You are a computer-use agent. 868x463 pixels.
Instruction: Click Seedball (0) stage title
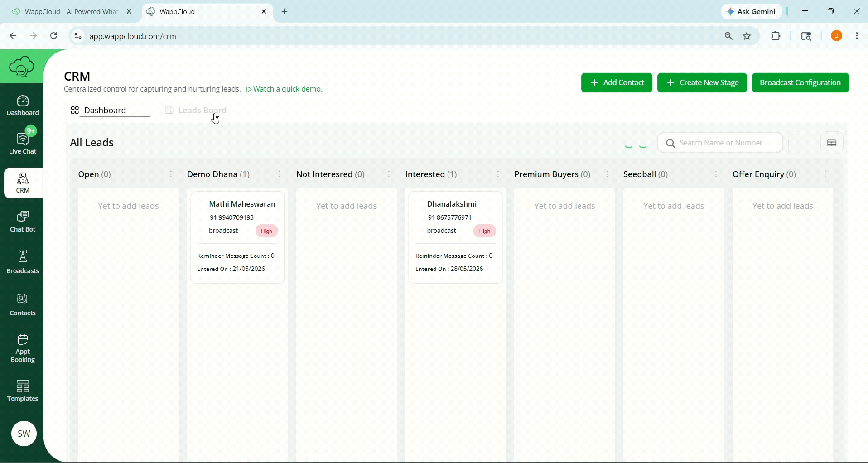tap(646, 175)
